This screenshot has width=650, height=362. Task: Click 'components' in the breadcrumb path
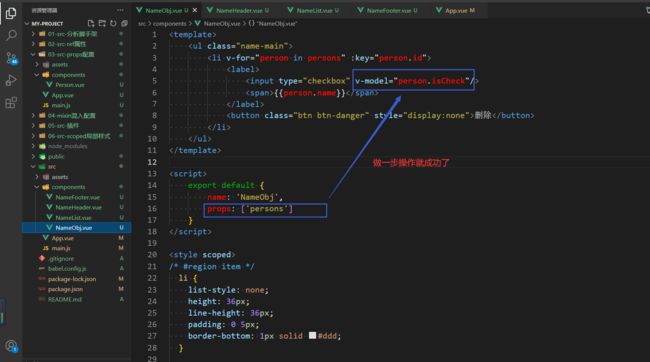tap(170, 24)
